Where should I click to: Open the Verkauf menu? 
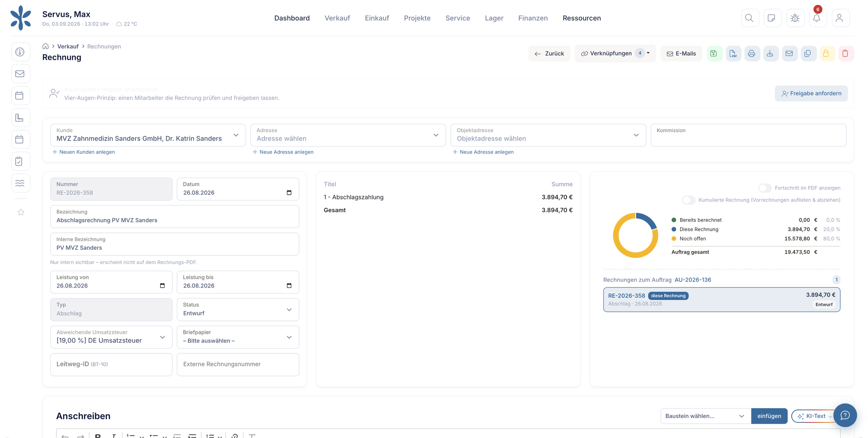click(337, 18)
